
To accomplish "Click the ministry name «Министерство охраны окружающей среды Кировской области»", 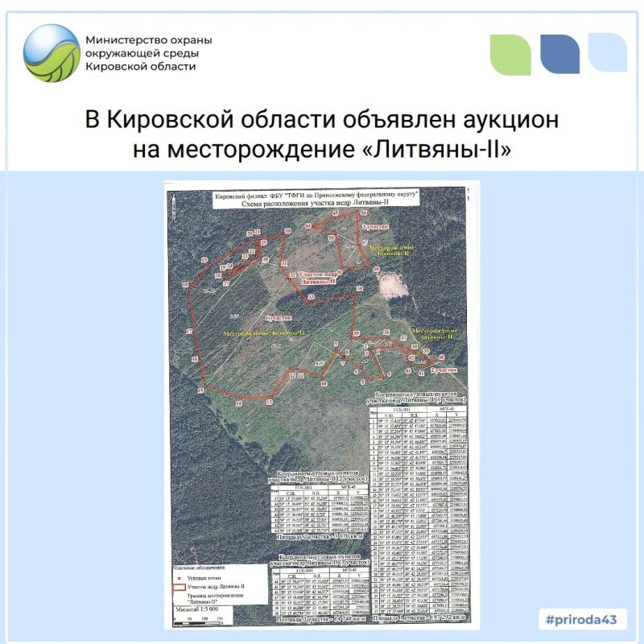I will pyautogui.click(x=149, y=53).
